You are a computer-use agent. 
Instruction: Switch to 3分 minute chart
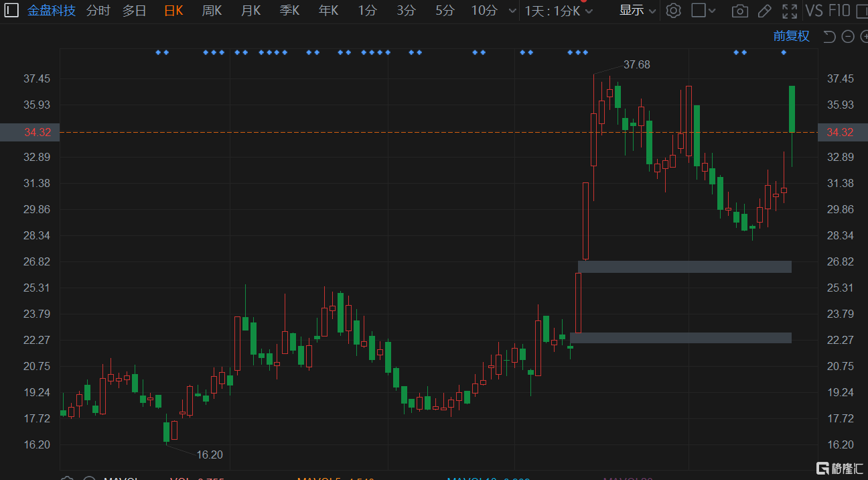[406, 11]
